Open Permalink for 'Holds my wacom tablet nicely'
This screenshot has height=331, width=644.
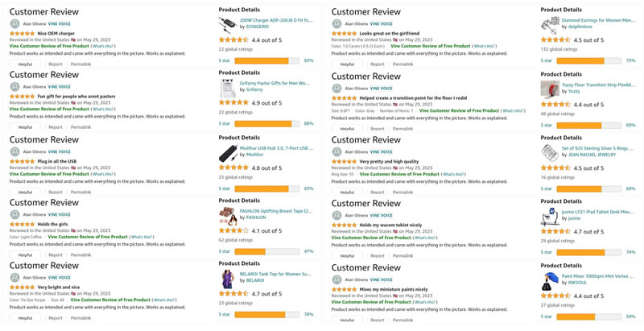click(x=402, y=255)
